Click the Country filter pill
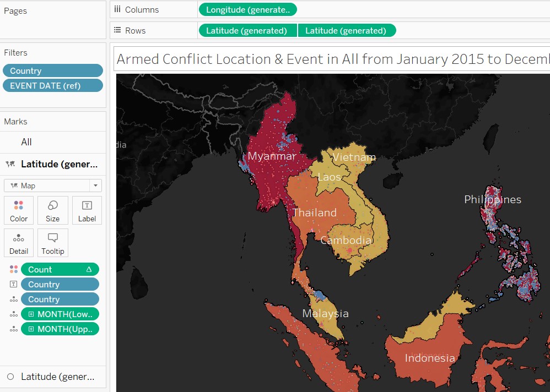This screenshot has height=392, width=550. 53,70
